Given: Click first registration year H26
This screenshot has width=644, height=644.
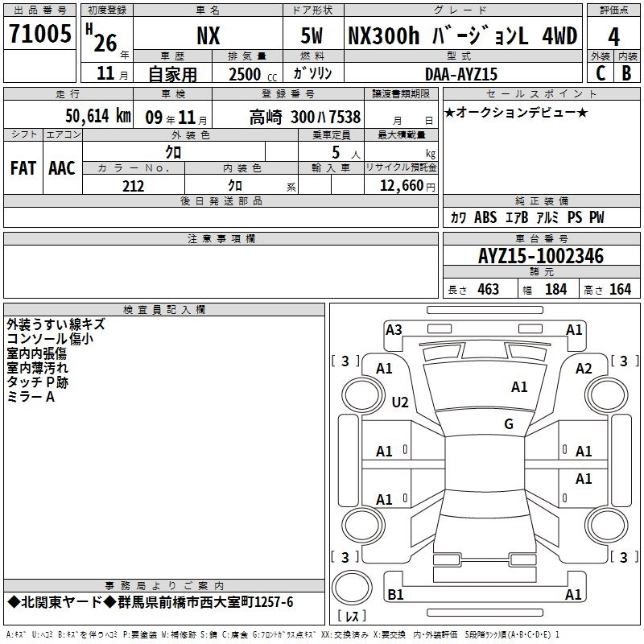Looking at the screenshot, I should point(102,38).
